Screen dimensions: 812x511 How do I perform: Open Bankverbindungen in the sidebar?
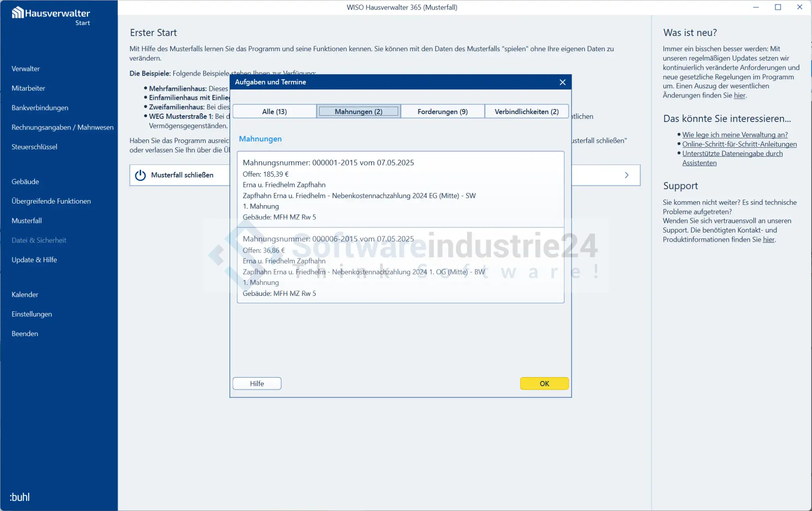(x=40, y=108)
